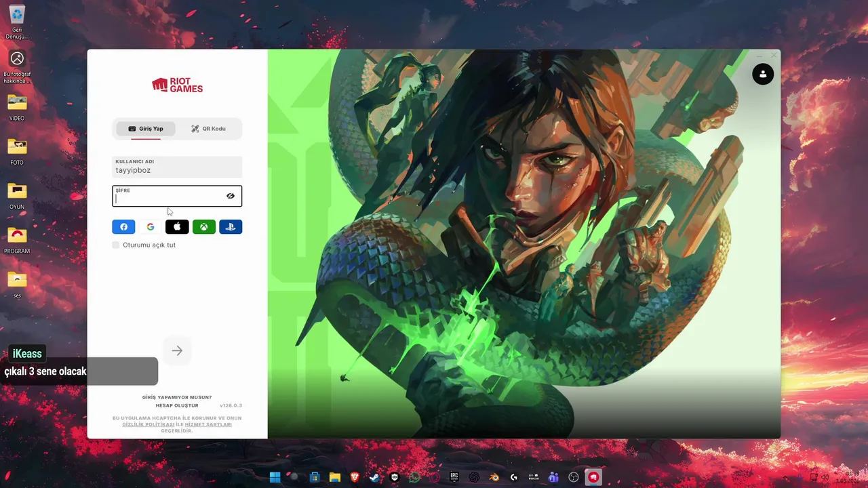868x488 pixels.
Task: Show password with the eye icon
Action: [231, 196]
